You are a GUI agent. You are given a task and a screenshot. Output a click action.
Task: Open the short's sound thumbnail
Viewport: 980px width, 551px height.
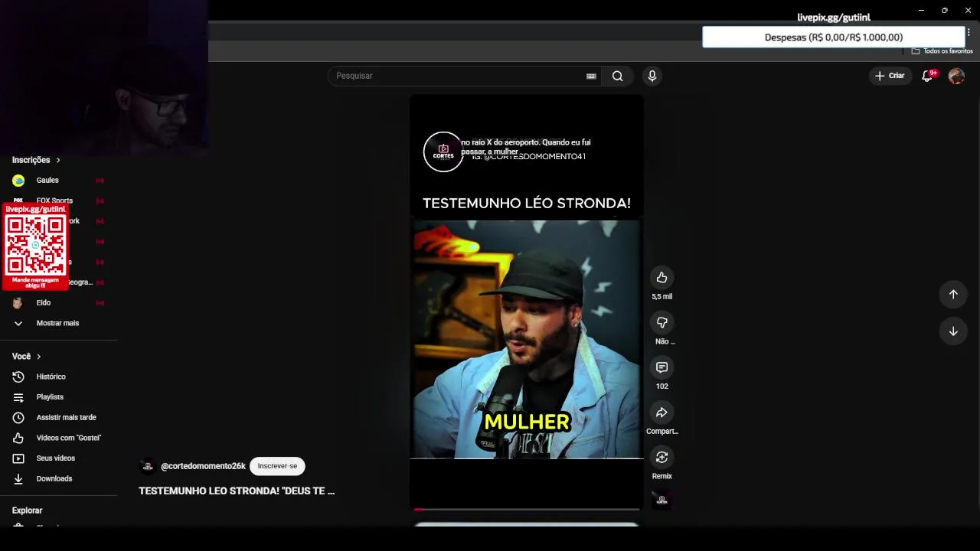661,500
